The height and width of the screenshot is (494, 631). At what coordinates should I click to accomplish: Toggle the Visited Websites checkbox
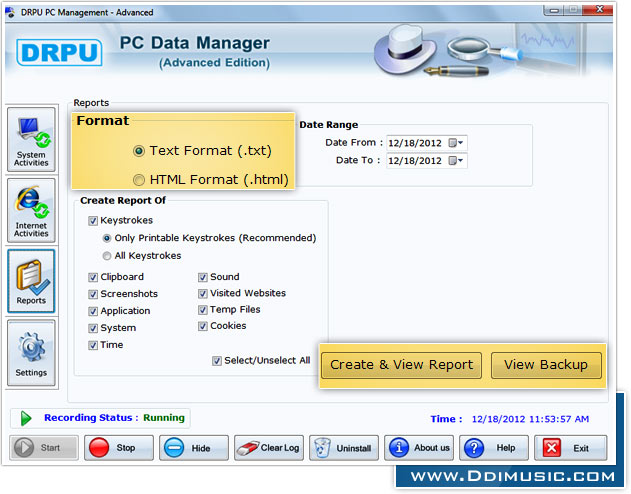tap(203, 294)
